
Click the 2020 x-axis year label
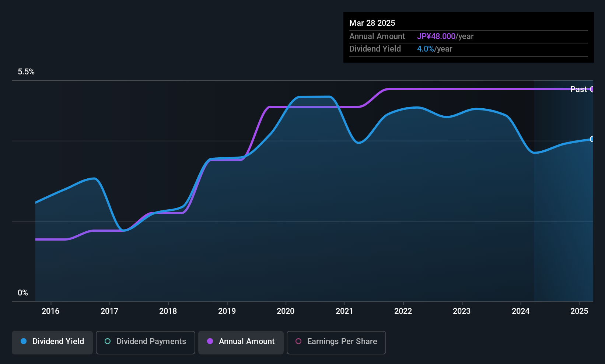point(286,311)
